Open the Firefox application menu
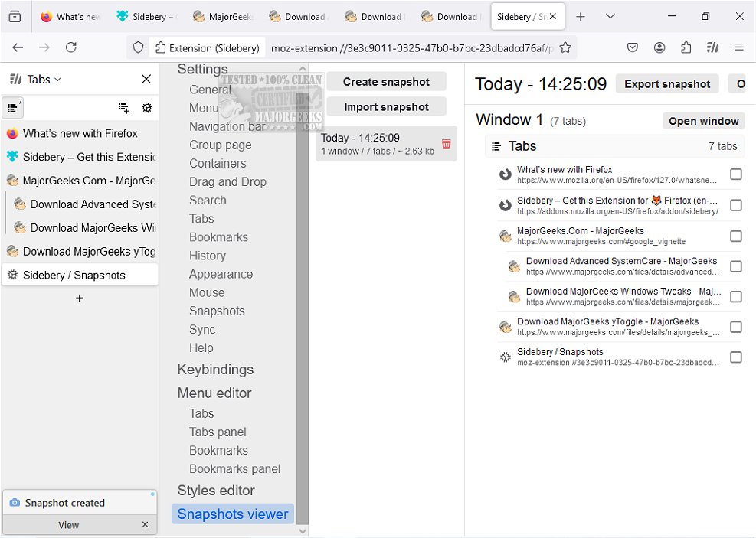 click(738, 47)
